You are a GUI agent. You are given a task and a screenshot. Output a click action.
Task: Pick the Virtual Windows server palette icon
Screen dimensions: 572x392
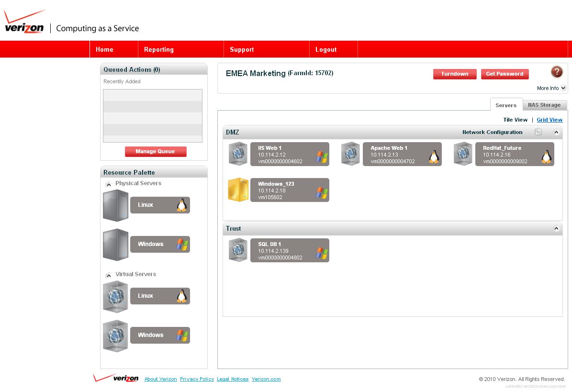tap(116, 336)
